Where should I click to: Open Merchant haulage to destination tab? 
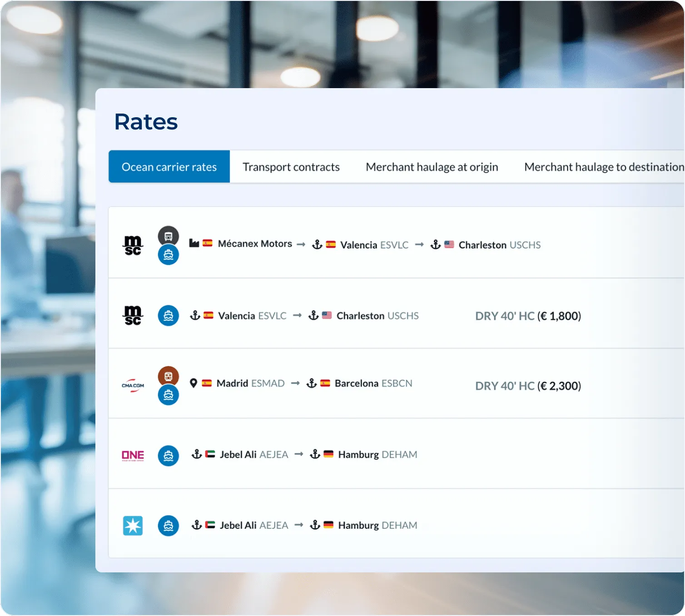tap(603, 167)
